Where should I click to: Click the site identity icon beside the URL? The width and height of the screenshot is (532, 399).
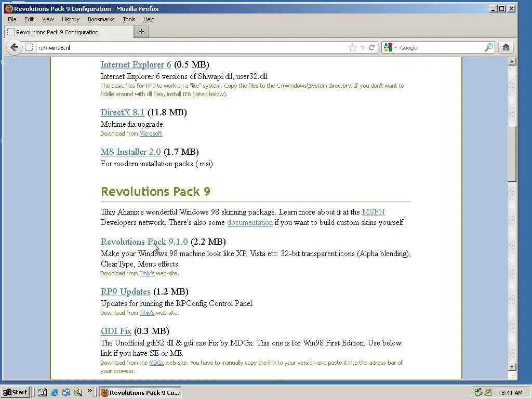tap(30, 47)
